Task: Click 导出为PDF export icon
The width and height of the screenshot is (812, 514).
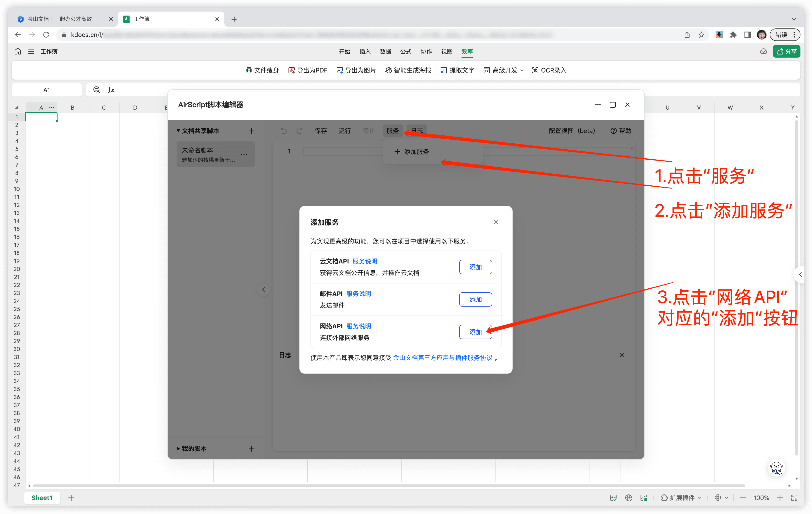Action: coord(291,70)
